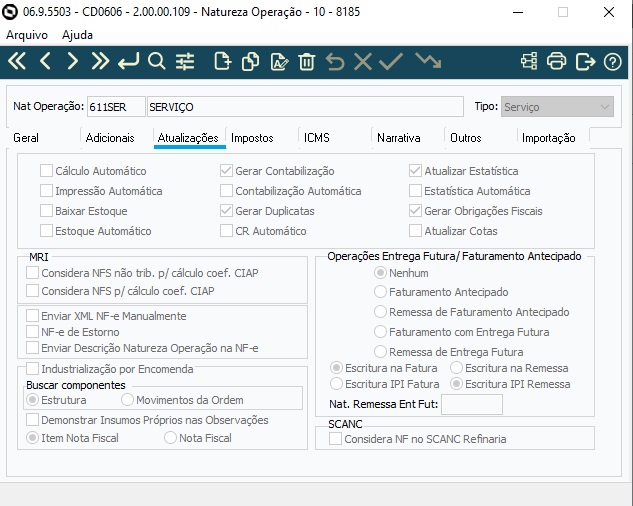
Task: Go to the previous record
Action: pyautogui.click(x=45, y=61)
